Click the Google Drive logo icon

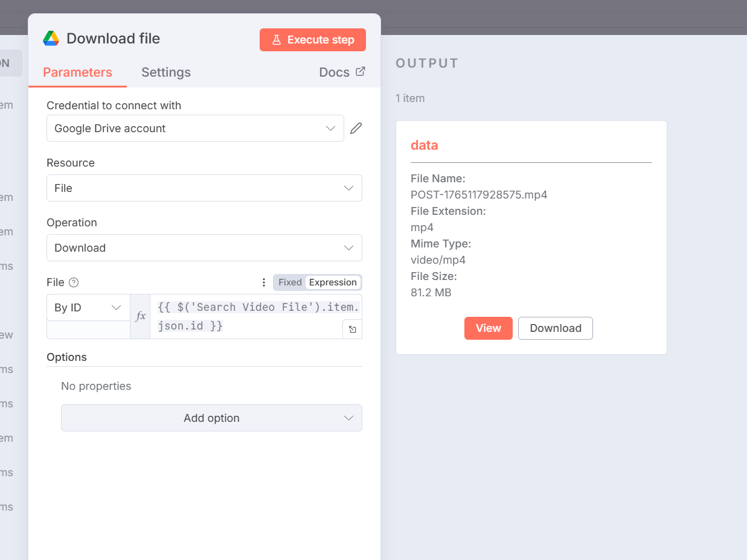51,39
